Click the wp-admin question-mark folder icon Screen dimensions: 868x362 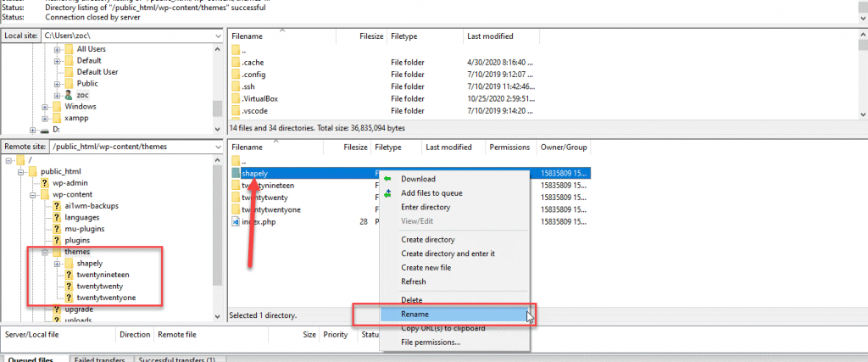click(44, 182)
